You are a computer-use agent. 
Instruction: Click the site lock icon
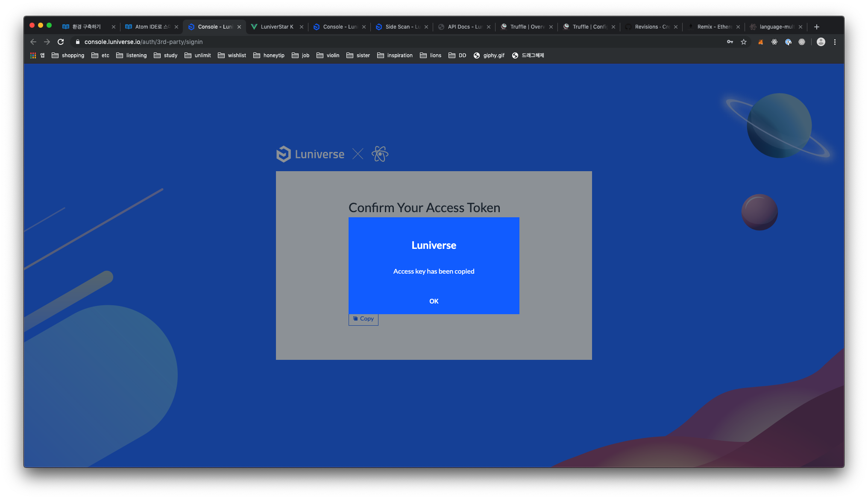[x=78, y=42]
